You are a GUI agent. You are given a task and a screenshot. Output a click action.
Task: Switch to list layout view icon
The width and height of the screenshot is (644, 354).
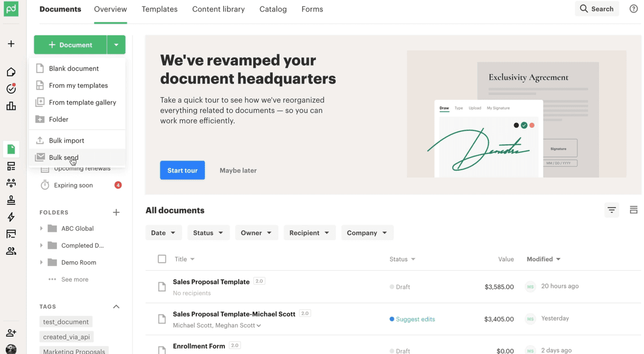coord(634,210)
